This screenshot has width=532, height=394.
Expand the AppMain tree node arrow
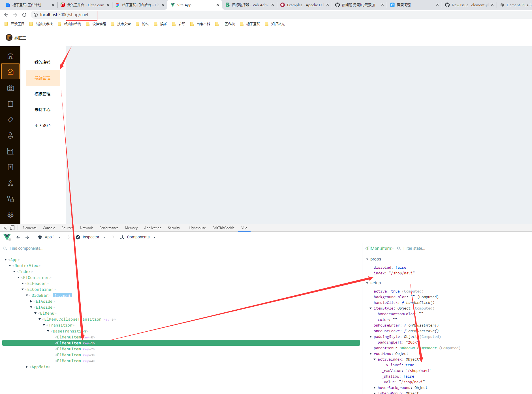(x=27, y=367)
